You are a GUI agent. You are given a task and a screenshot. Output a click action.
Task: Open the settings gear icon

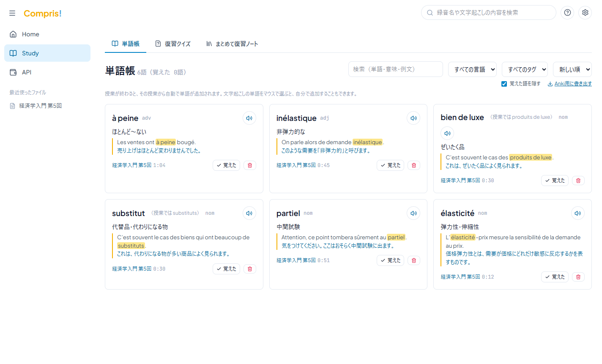585,13
